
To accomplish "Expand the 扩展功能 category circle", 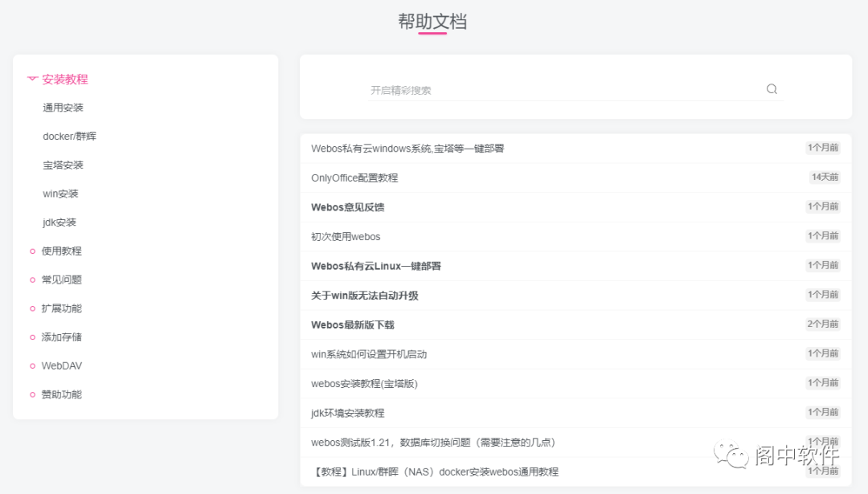I will pyautogui.click(x=32, y=308).
